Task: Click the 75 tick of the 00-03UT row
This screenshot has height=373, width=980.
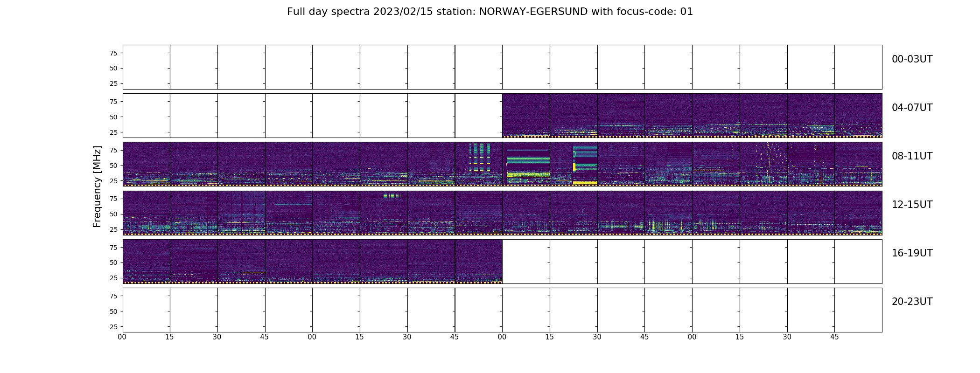Action: coord(113,53)
